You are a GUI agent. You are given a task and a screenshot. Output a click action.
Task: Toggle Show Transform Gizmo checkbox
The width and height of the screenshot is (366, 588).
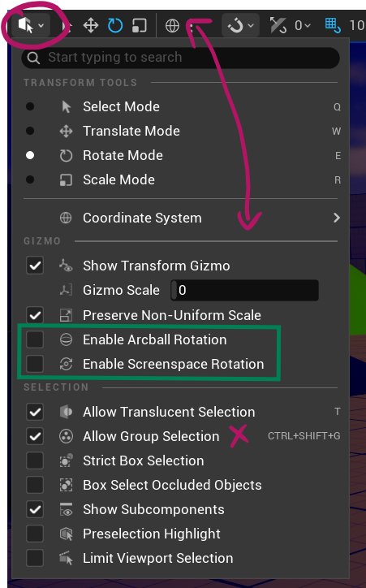click(35, 266)
